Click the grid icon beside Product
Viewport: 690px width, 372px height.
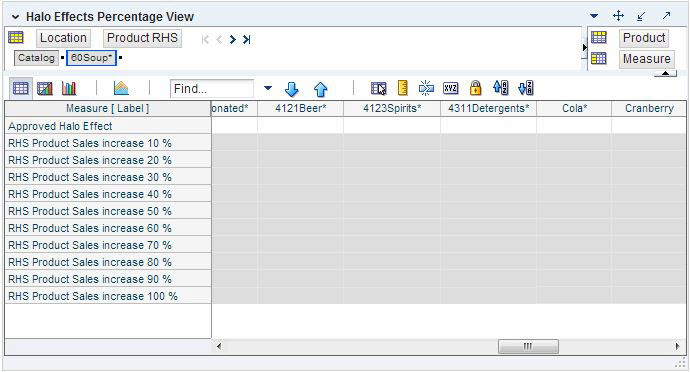[599, 37]
